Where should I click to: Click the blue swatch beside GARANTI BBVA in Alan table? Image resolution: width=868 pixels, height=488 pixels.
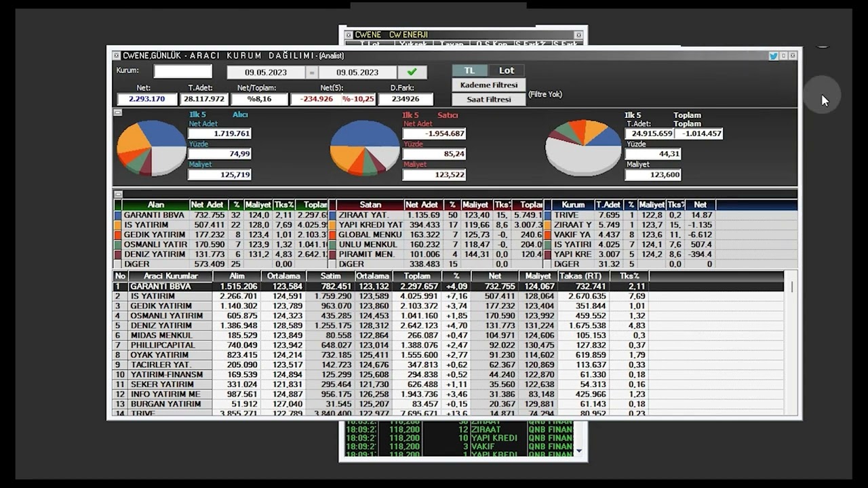[x=118, y=215]
